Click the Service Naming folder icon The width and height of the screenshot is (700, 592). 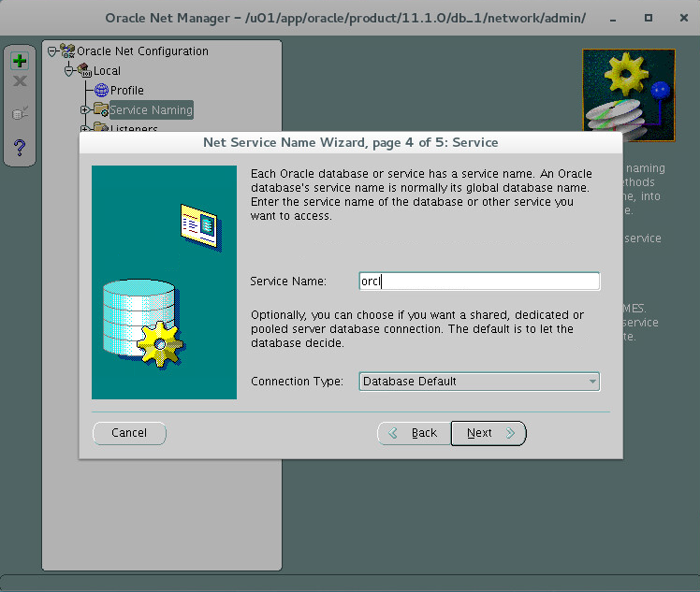point(101,109)
